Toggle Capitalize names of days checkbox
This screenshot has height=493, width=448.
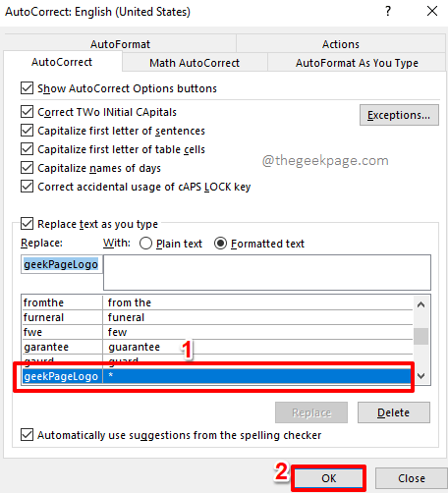27,168
